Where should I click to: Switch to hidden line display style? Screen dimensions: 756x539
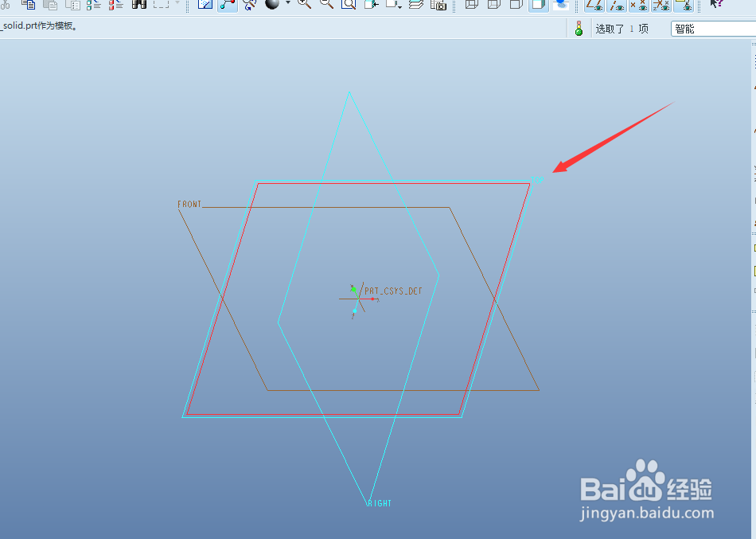(493, 4)
